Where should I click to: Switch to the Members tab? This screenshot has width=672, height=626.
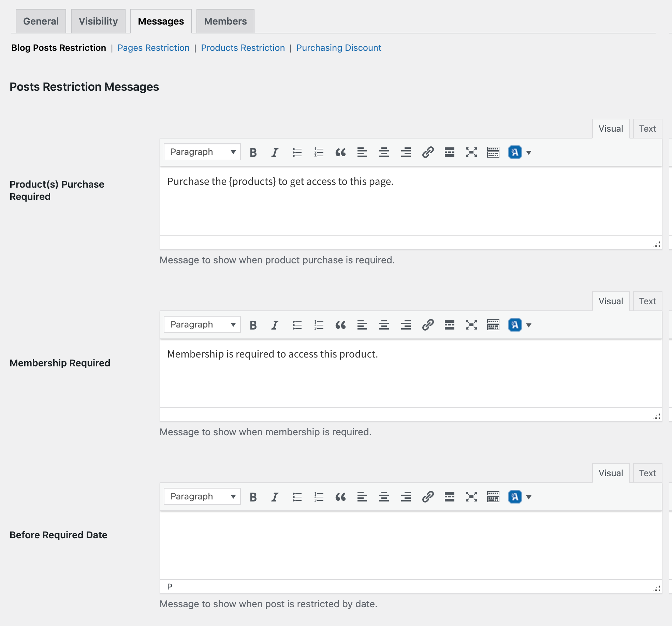click(x=225, y=21)
